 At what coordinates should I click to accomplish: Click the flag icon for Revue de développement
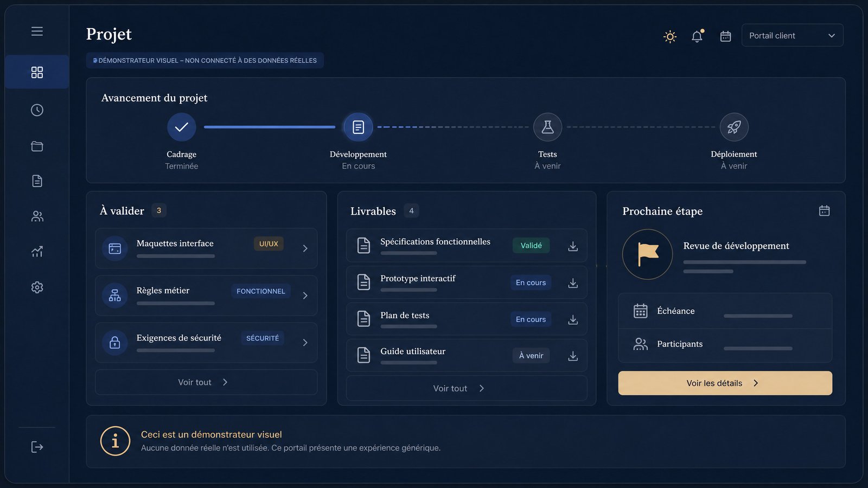[x=648, y=254]
